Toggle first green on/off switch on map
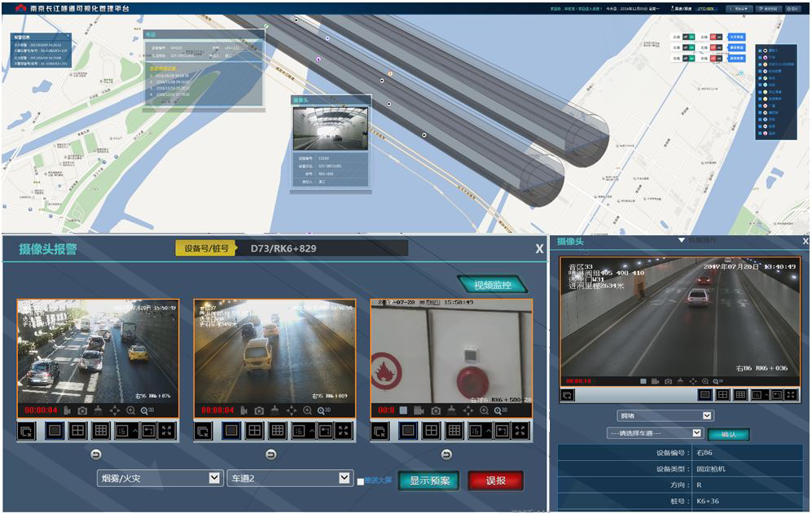Screen dimensions: 812x513 coord(688,37)
